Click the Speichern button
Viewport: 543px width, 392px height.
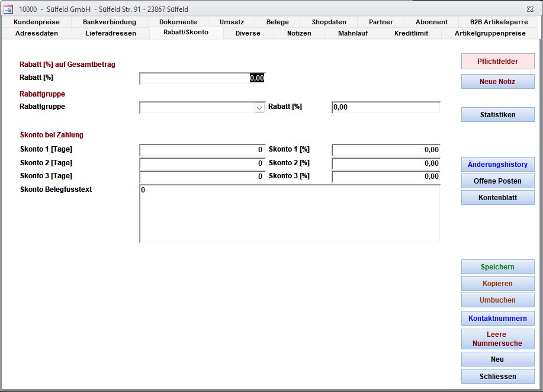point(497,267)
